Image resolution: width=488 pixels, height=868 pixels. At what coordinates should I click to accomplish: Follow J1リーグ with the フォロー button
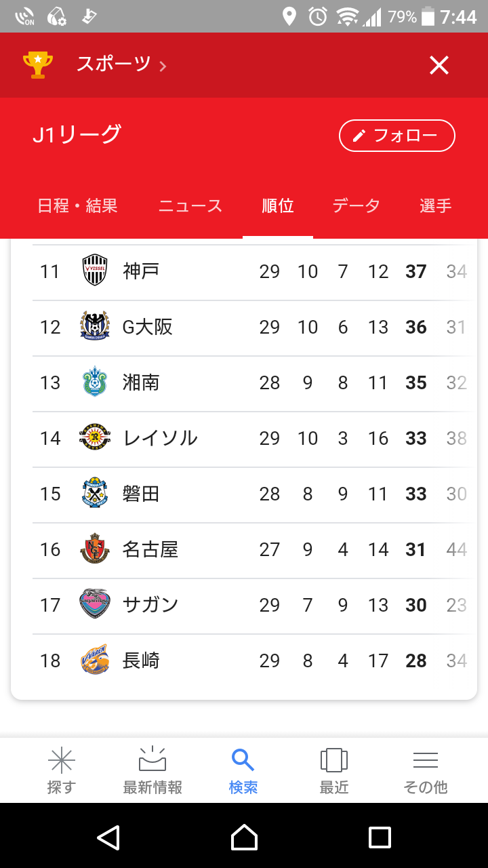coord(396,136)
